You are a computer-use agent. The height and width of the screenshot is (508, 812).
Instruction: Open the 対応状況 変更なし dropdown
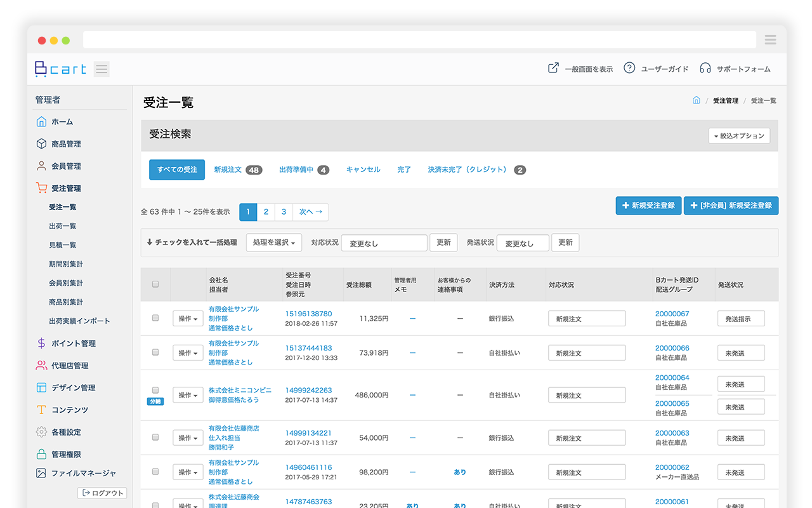pos(384,243)
